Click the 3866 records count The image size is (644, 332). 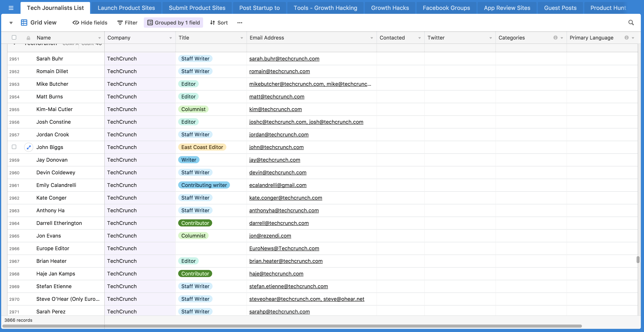[x=18, y=320]
